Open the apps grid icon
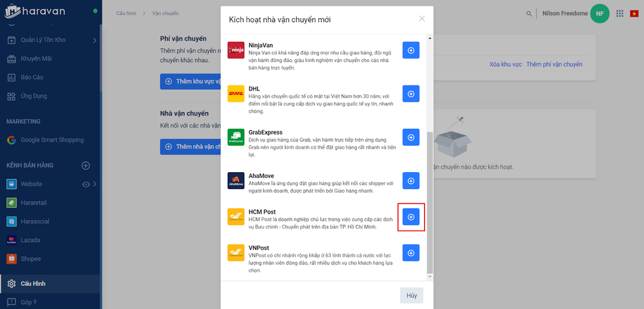The image size is (644, 309). (x=619, y=14)
